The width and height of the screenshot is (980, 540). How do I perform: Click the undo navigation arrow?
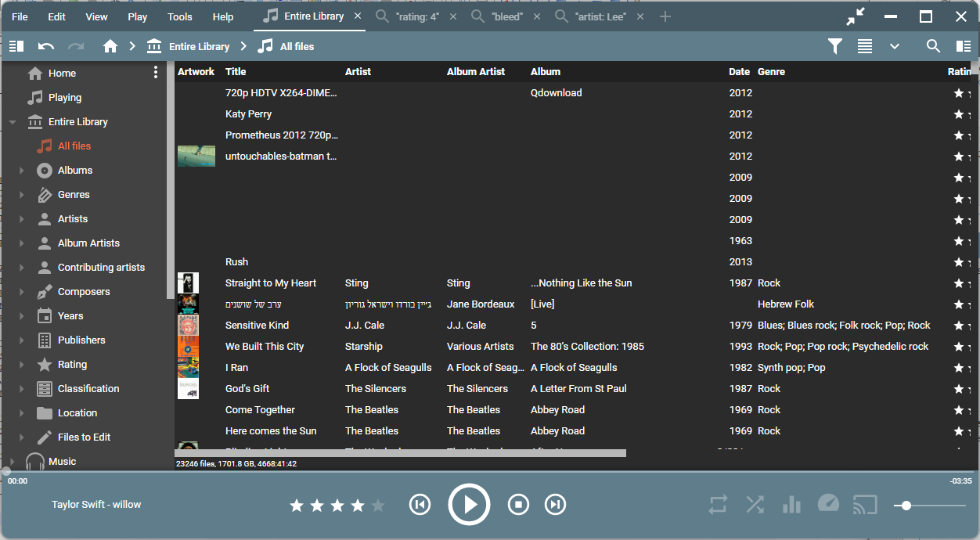46,46
